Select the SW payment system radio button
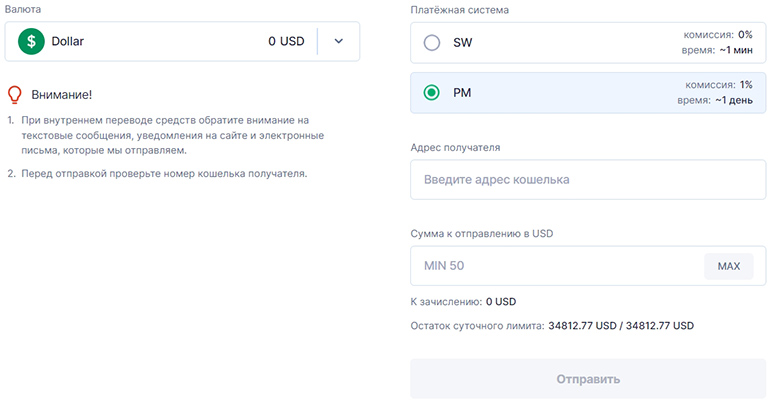The image size is (775, 408). [x=431, y=43]
